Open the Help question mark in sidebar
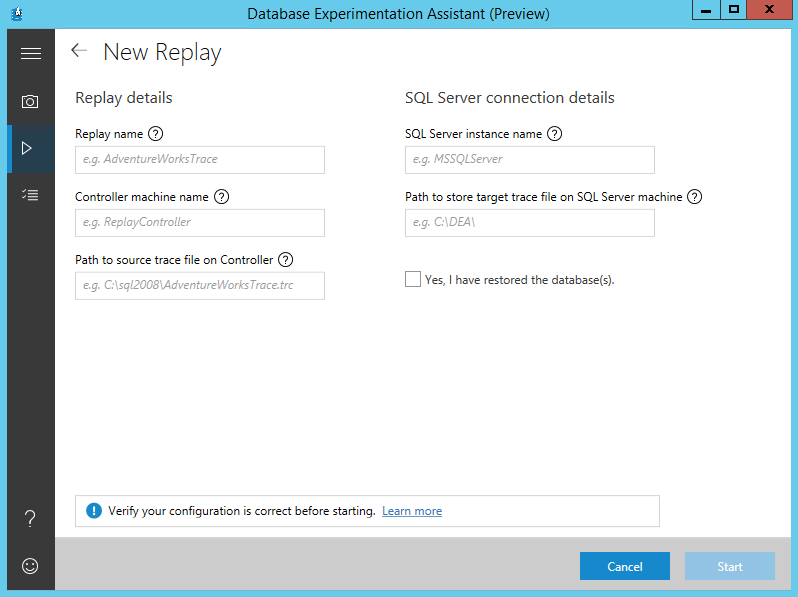 (30, 518)
